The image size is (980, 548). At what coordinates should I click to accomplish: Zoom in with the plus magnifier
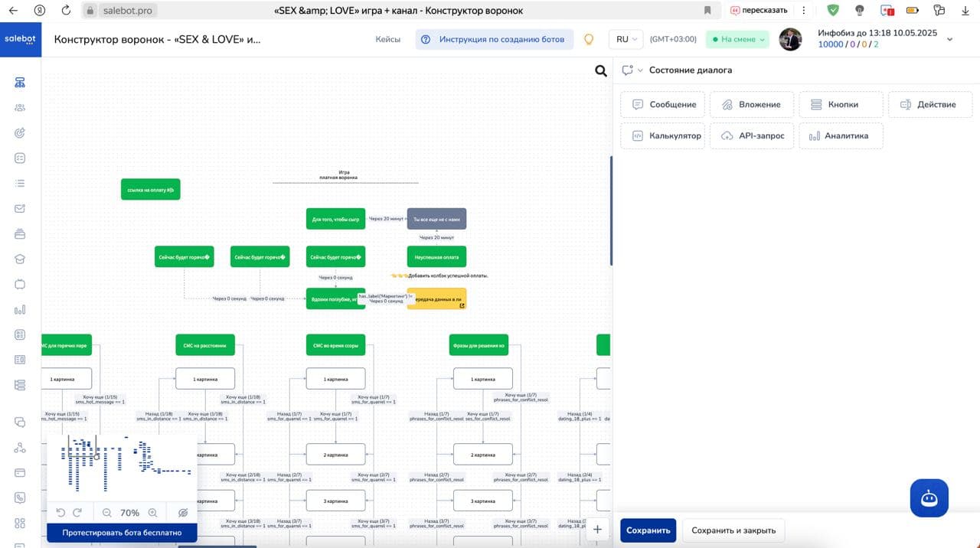click(x=152, y=513)
